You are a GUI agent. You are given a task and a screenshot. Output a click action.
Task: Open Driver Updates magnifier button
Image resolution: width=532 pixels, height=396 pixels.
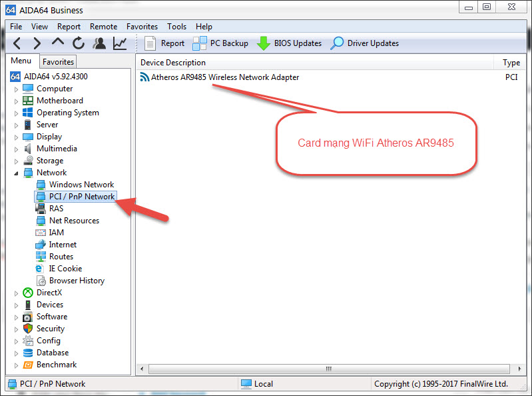365,43
